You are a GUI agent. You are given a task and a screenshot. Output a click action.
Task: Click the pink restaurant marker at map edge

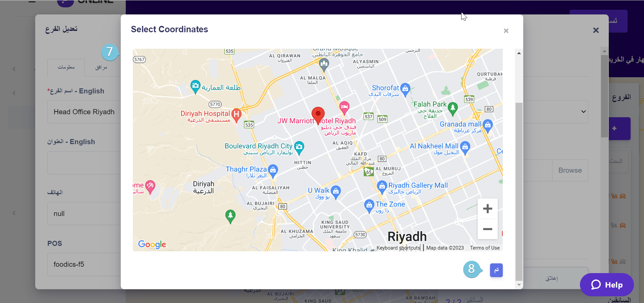(150, 186)
